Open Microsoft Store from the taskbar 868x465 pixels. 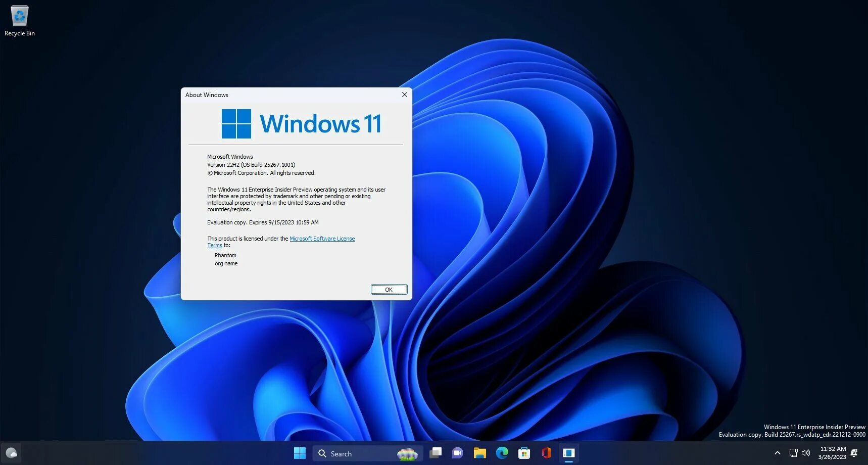click(524, 453)
